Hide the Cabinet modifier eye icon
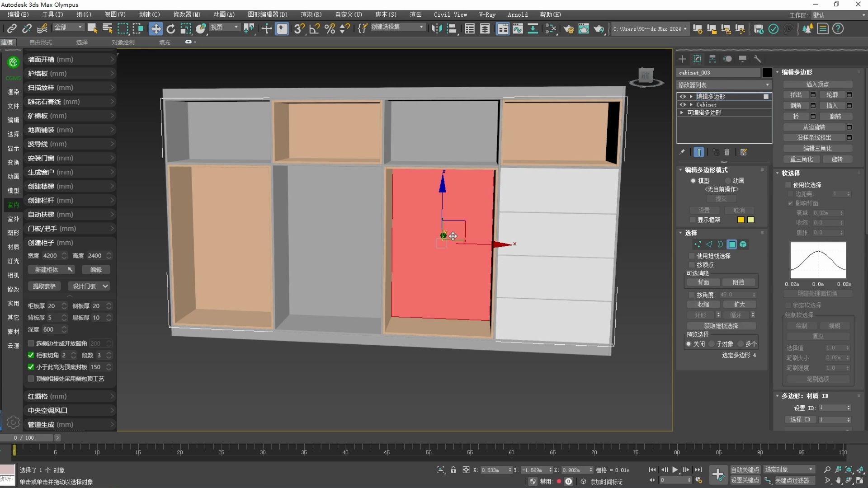 point(683,104)
